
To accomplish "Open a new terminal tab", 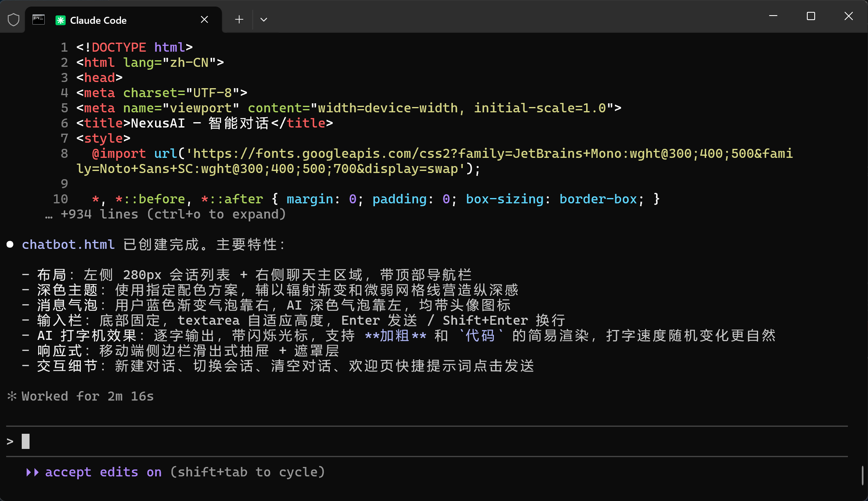I will 239,19.
